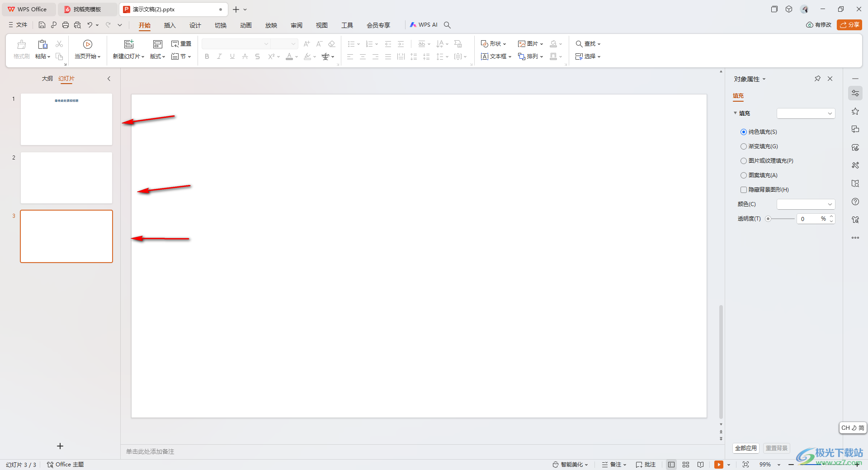This screenshot has width=868, height=470.
Task: Select slide 2 thumbnail
Action: pos(66,178)
